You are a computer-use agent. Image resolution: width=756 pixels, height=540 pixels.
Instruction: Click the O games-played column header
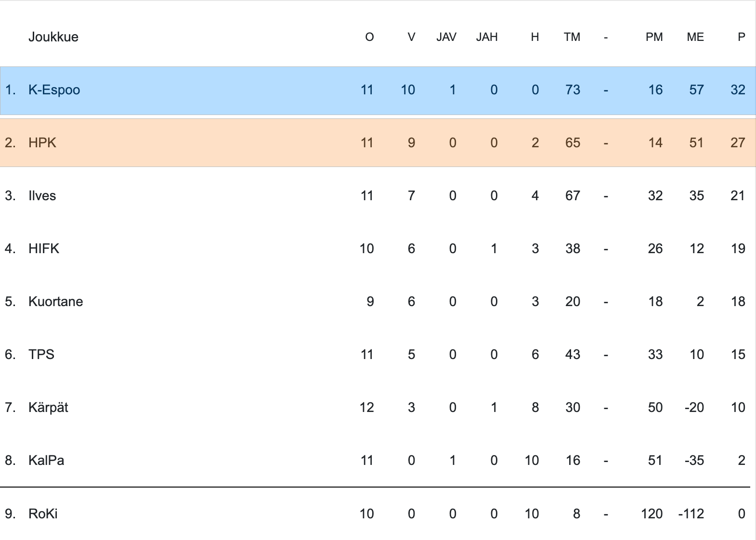(x=369, y=37)
